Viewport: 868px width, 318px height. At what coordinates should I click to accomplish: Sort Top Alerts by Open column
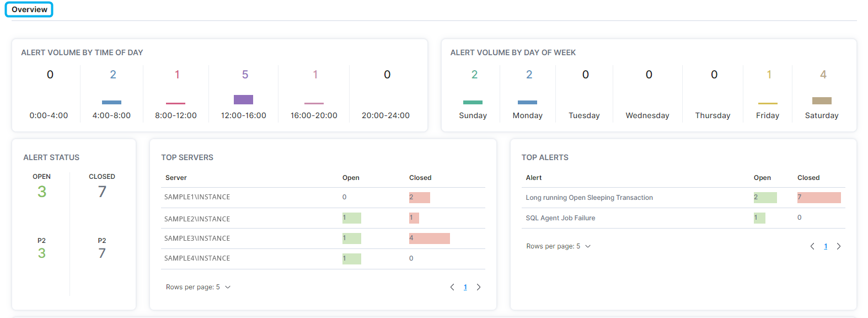pos(762,178)
